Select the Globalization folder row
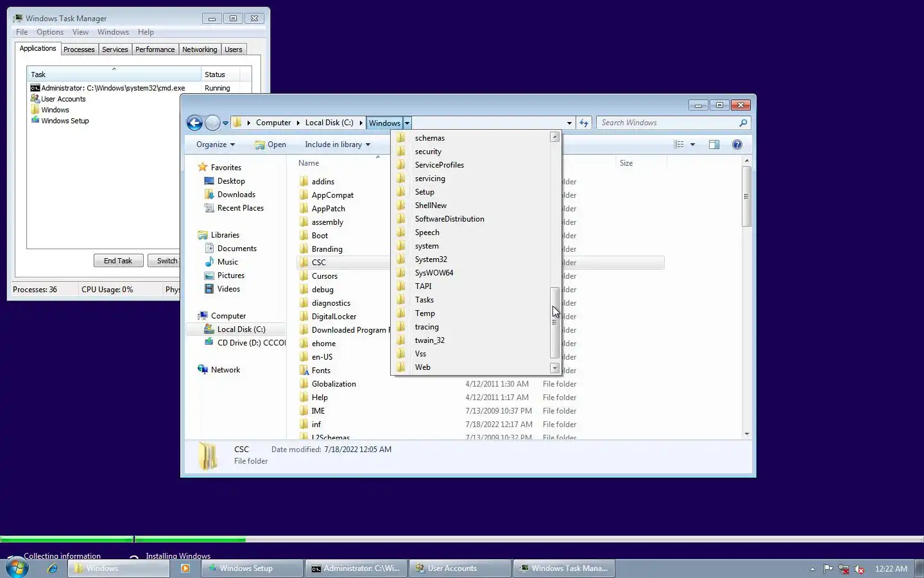924x578 pixels. [480, 384]
